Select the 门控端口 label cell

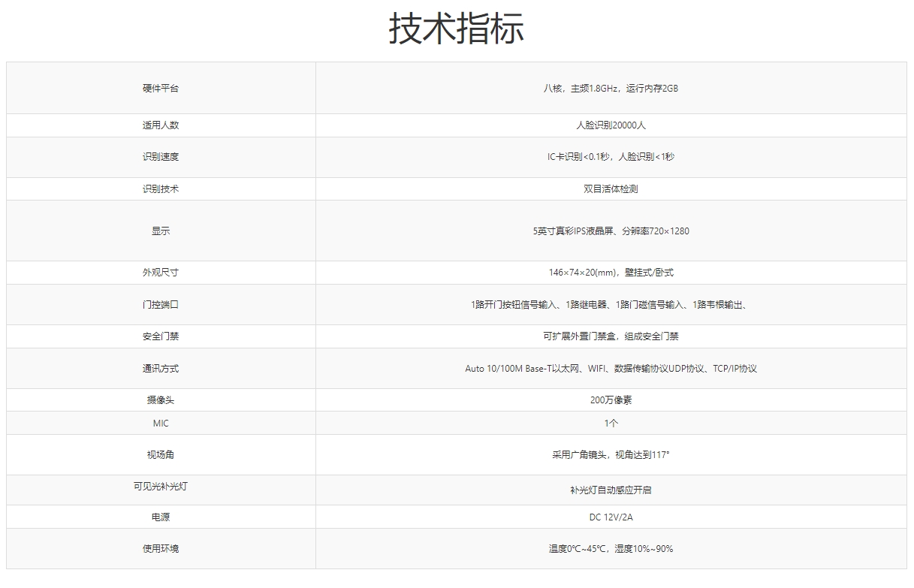pyautogui.click(x=161, y=305)
